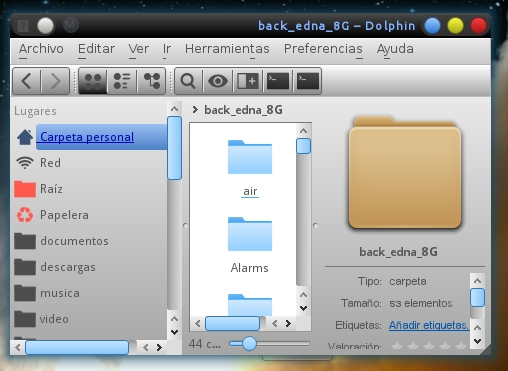Open video place entry
The width and height of the screenshot is (508, 371).
(x=54, y=319)
